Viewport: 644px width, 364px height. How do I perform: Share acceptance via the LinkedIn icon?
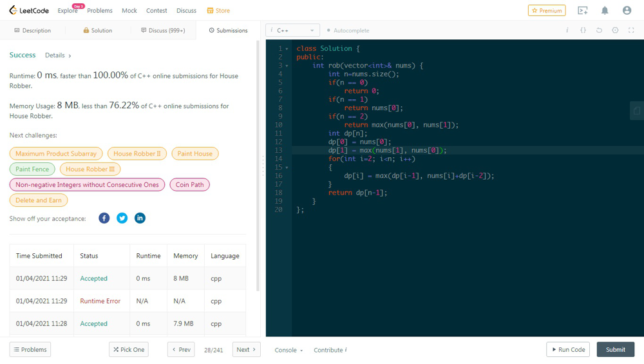click(140, 218)
